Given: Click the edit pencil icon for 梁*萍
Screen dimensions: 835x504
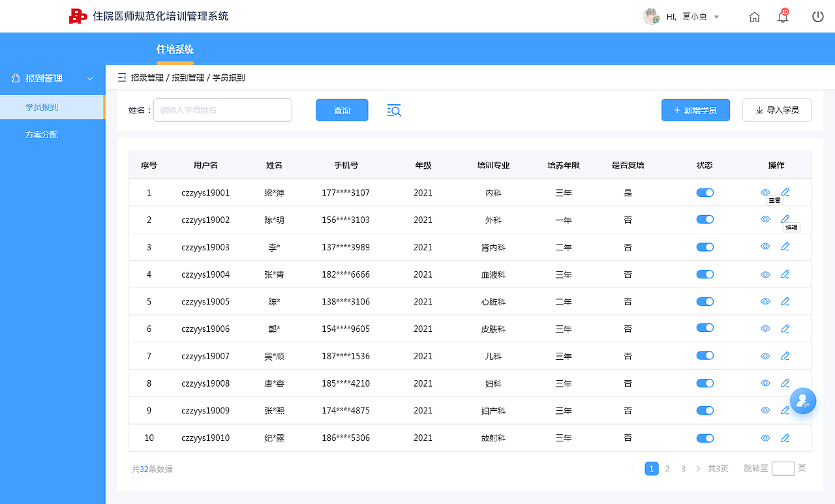Looking at the screenshot, I should (x=785, y=192).
